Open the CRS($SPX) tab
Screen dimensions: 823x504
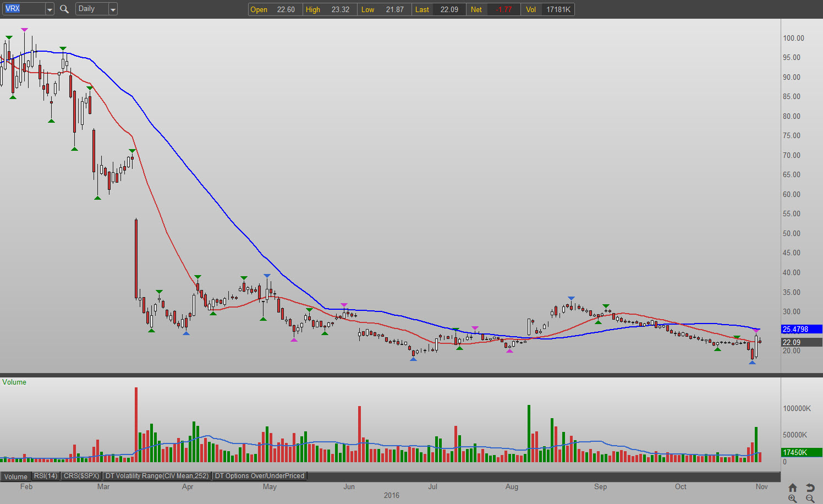point(81,476)
